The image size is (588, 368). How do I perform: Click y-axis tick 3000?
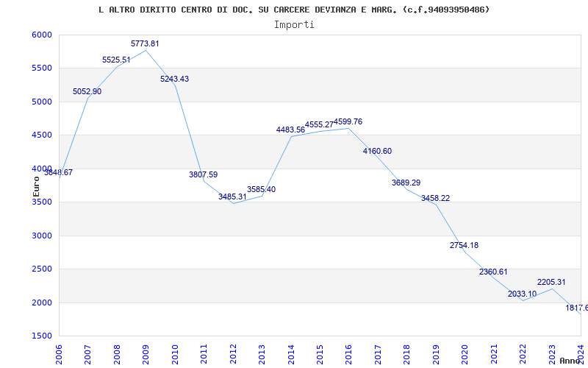pyautogui.click(x=41, y=236)
